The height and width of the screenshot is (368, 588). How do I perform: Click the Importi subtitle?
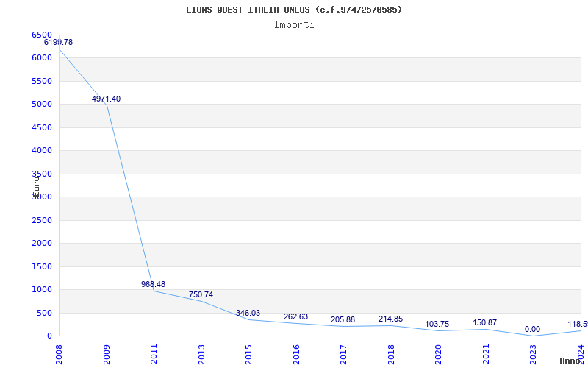pyautogui.click(x=294, y=25)
